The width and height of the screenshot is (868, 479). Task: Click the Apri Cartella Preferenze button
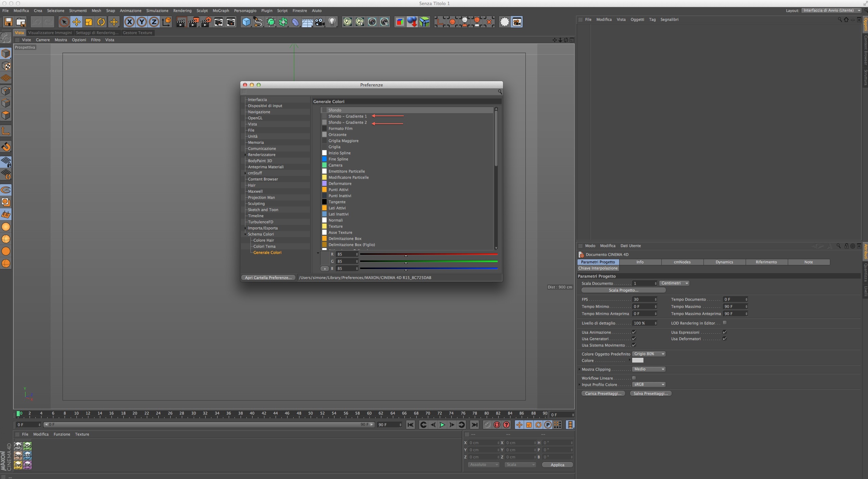click(268, 278)
